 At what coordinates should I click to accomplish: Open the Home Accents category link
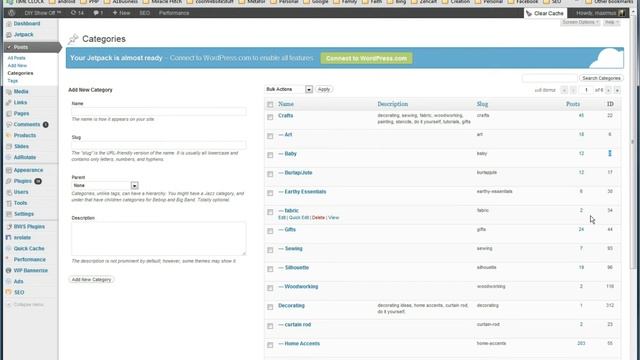tap(302, 344)
